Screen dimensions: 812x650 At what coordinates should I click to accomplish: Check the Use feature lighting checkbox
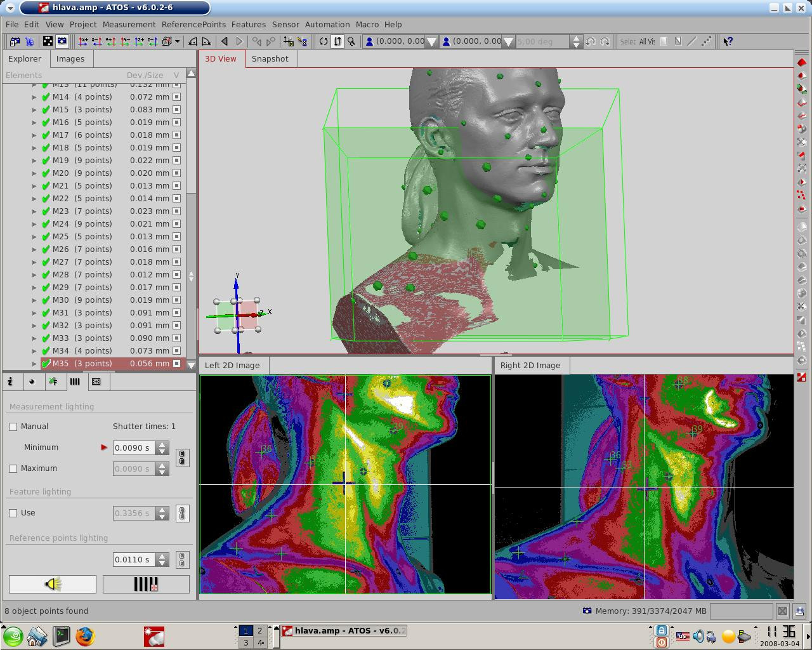coord(13,513)
